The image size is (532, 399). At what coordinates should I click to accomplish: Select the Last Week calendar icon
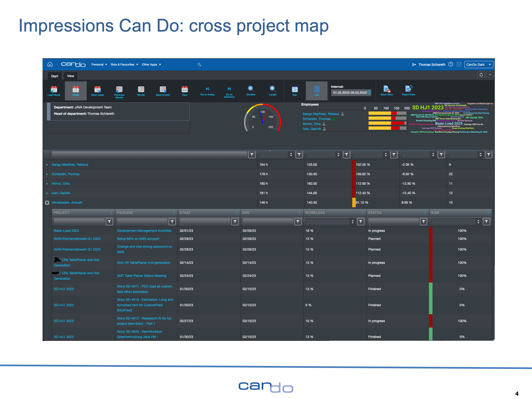point(54,89)
